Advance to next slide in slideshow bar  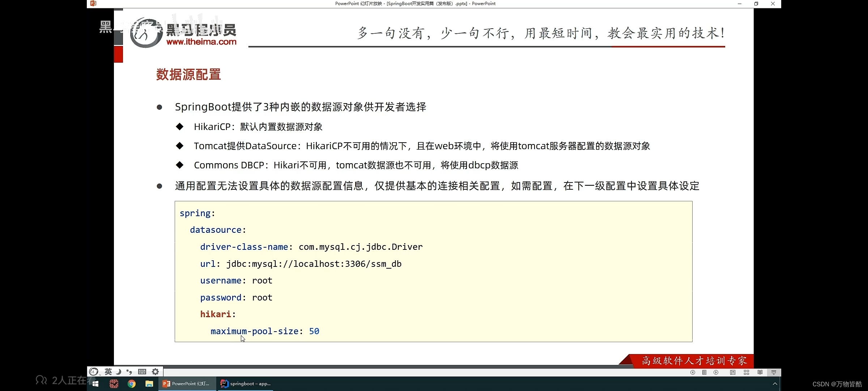click(x=716, y=372)
